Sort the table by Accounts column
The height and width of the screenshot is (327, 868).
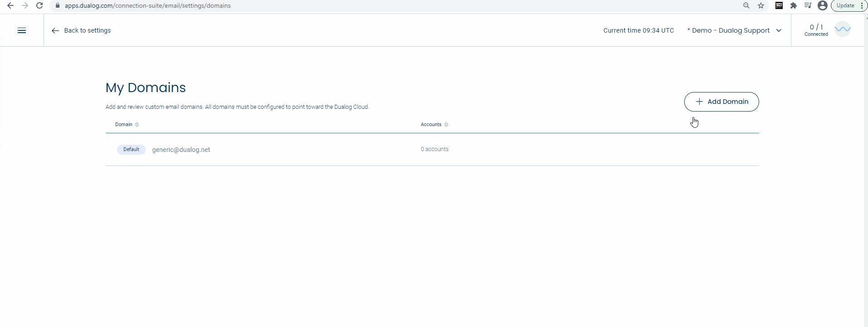434,124
